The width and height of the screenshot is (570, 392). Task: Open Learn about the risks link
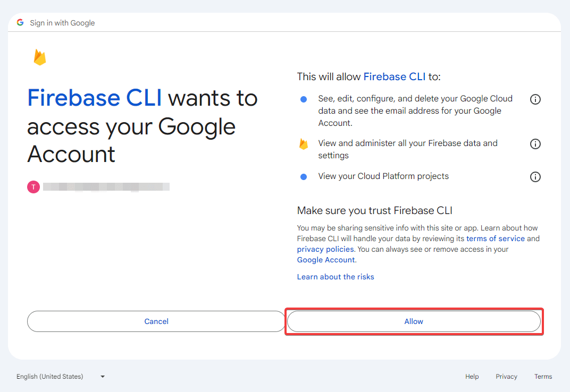336,277
